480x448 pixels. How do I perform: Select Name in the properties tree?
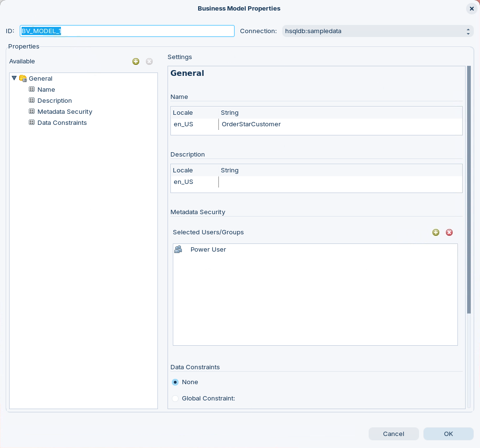[x=46, y=89]
